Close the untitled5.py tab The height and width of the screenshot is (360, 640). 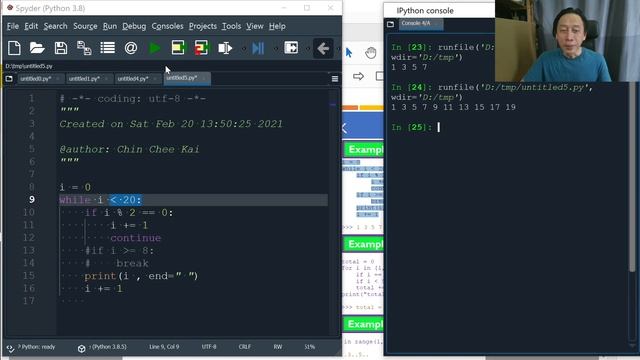click(x=204, y=78)
